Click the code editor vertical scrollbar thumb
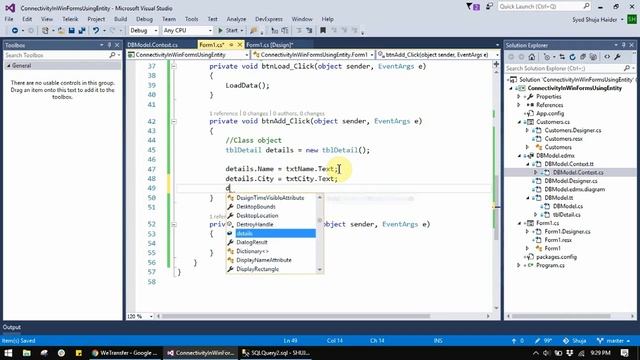This screenshot has height=360, width=640. click(x=496, y=208)
